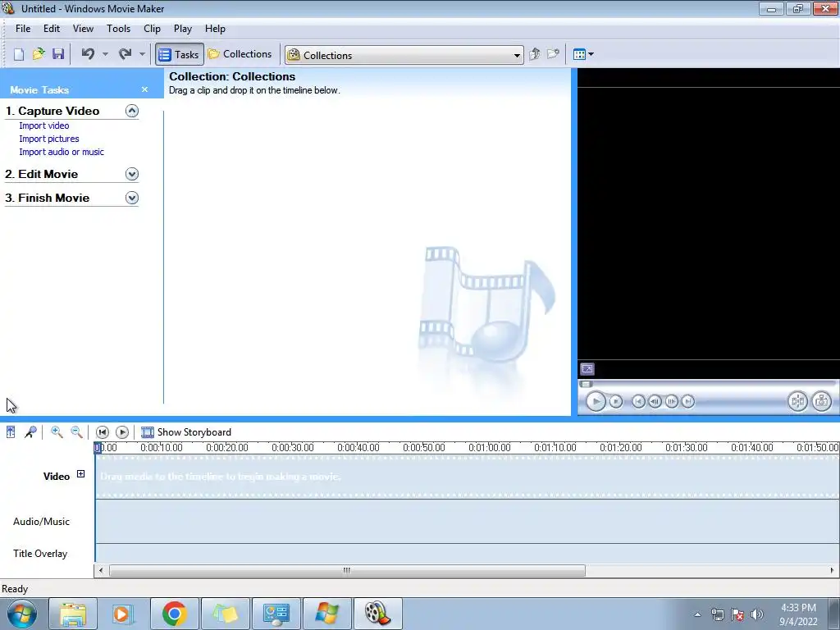The image size is (840, 630).
Task: Save project with the floppy disk icon
Action: pos(58,54)
